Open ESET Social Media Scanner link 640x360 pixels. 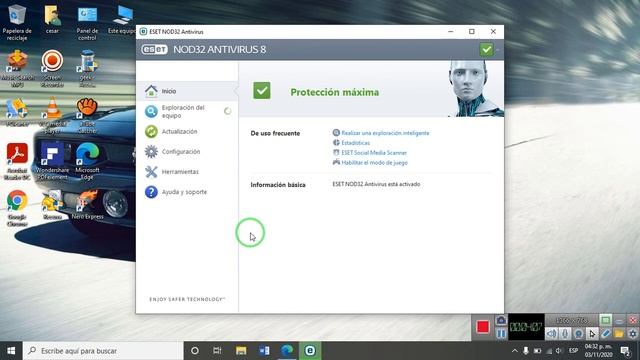click(x=374, y=153)
